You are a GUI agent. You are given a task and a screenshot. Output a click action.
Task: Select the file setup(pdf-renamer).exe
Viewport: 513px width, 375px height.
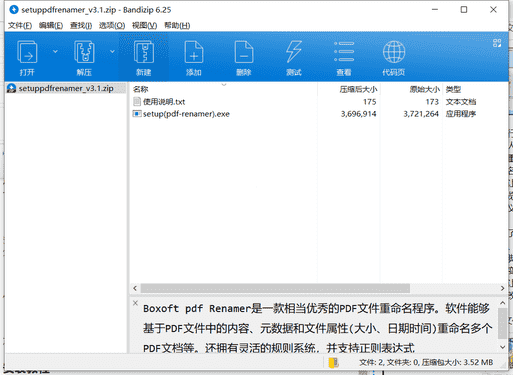coord(186,114)
